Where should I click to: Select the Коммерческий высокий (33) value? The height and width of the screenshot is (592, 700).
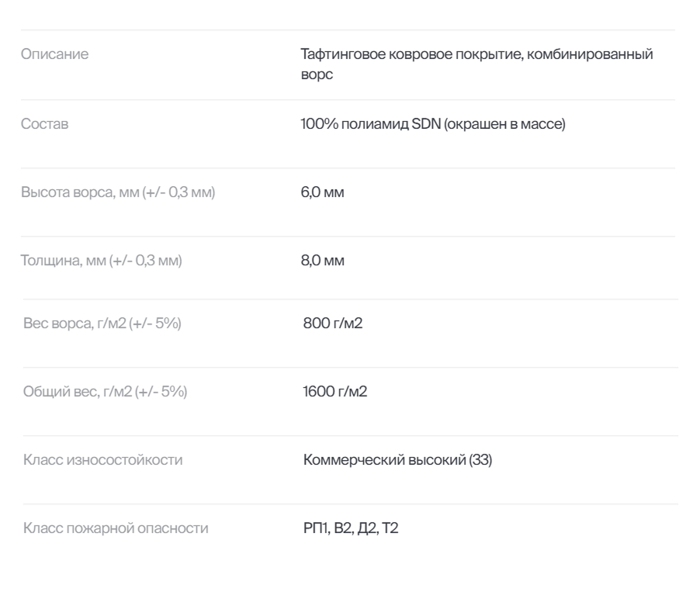click(x=397, y=459)
